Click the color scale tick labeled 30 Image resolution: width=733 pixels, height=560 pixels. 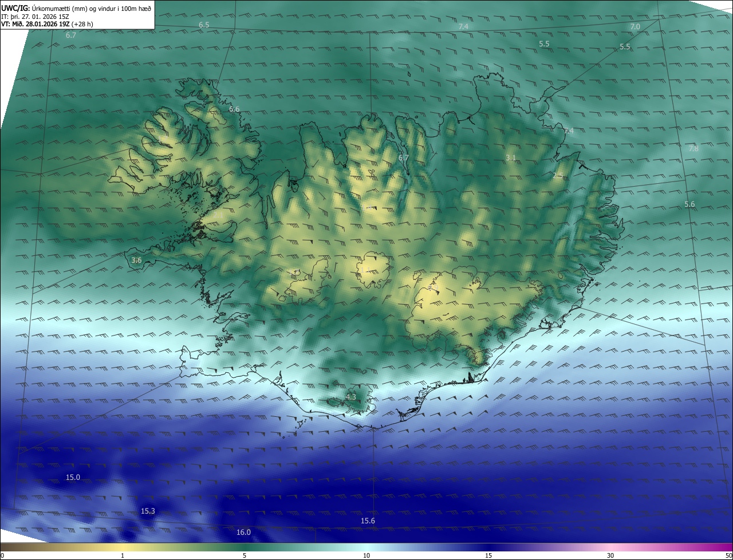(x=610, y=555)
